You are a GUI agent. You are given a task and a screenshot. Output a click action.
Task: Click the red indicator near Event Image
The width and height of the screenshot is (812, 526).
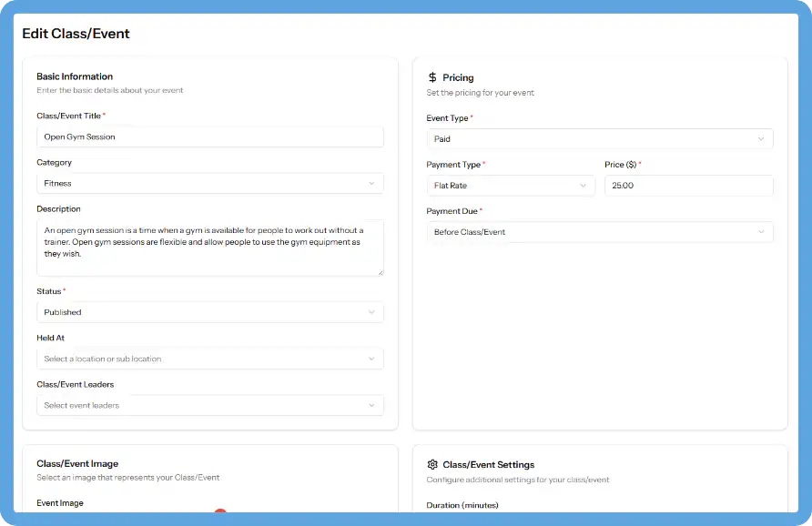[x=219, y=514]
